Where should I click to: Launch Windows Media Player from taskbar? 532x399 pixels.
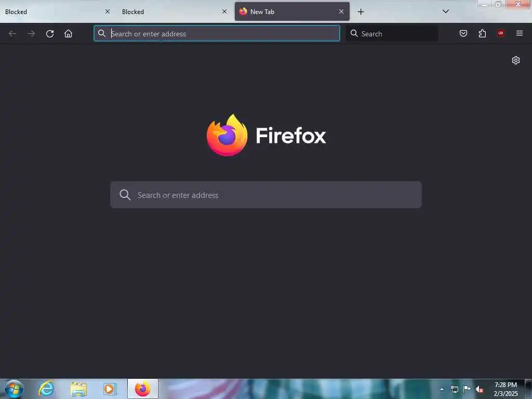point(110,389)
